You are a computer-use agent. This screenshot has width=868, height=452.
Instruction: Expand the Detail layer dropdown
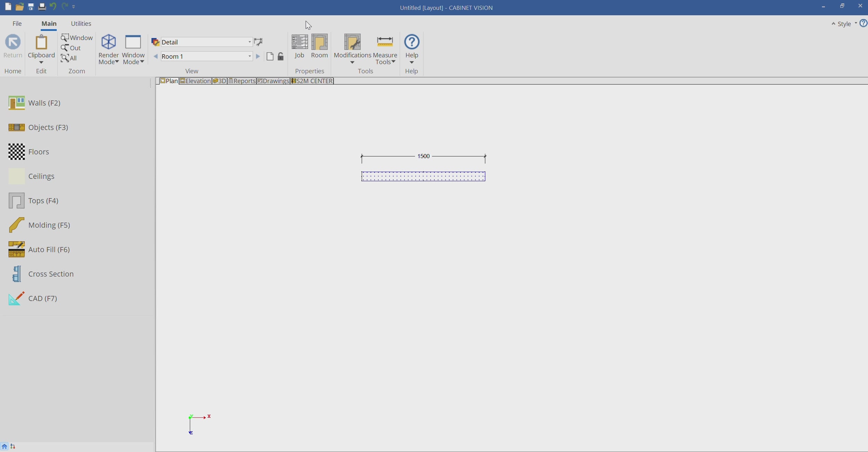click(x=249, y=42)
